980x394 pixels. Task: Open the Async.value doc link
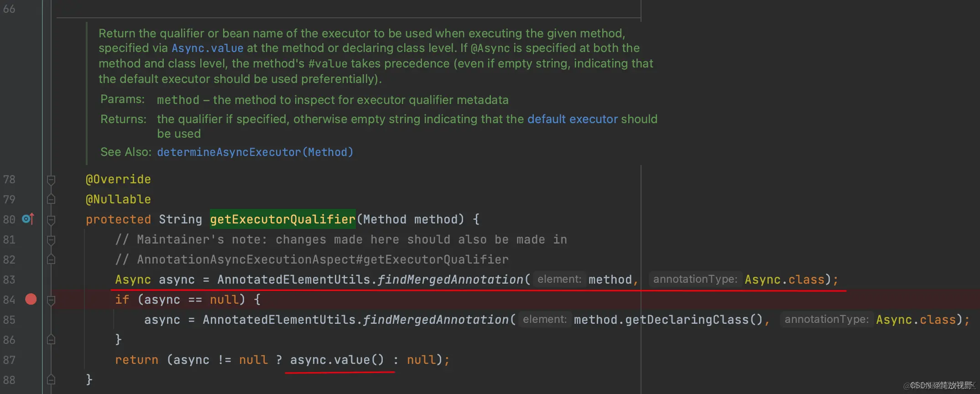tap(207, 48)
